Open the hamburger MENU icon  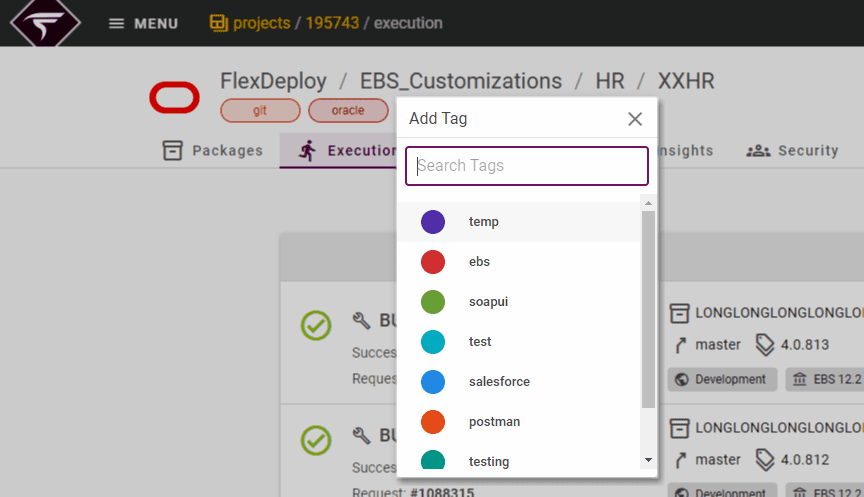tap(116, 24)
